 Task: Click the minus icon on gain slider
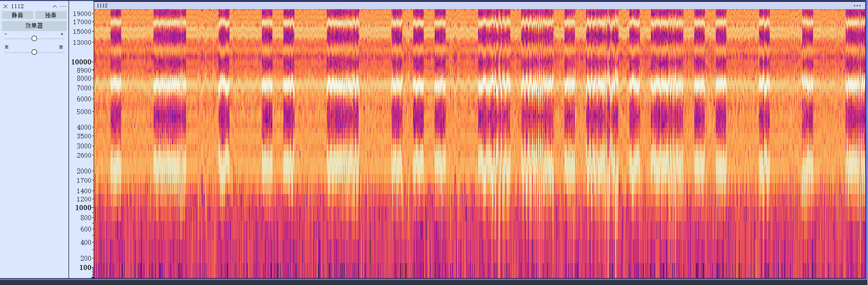pyautogui.click(x=6, y=34)
